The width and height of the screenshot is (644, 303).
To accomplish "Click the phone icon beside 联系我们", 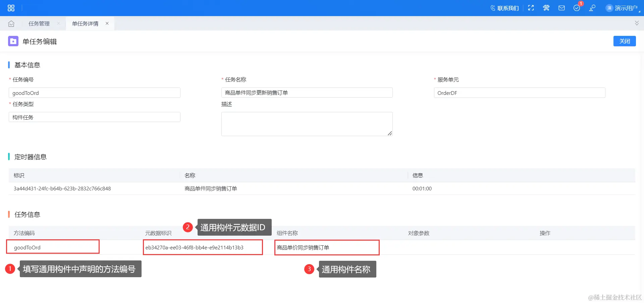I will tap(493, 8).
